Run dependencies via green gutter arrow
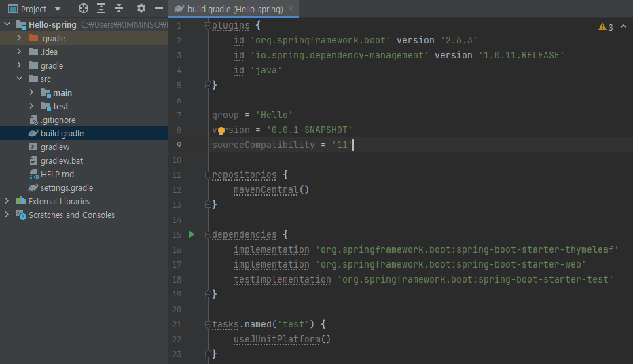Image resolution: width=633 pixels, height=364 pixels. tap(192, 234)
